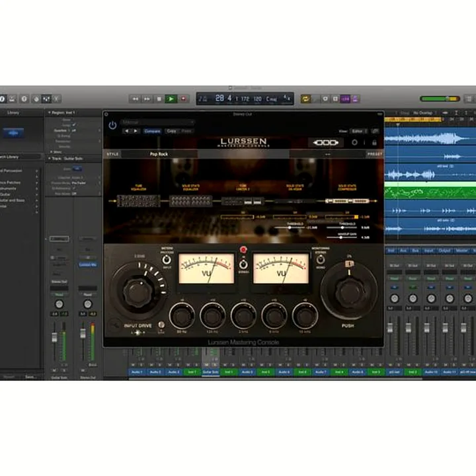Click the Master tab in mixer filter row
Screen dimensions: 476x476
tap(461, 251)
